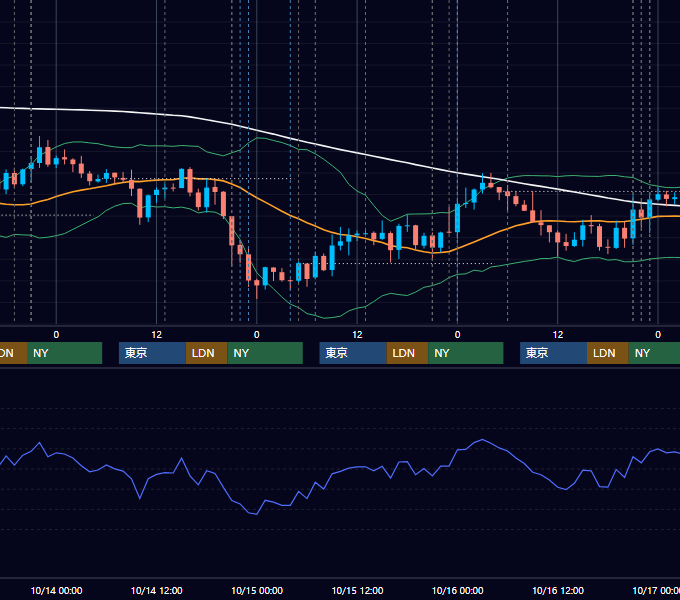Select the NY session block starting on 10/16
680x600 pixels.
[654, 353]
